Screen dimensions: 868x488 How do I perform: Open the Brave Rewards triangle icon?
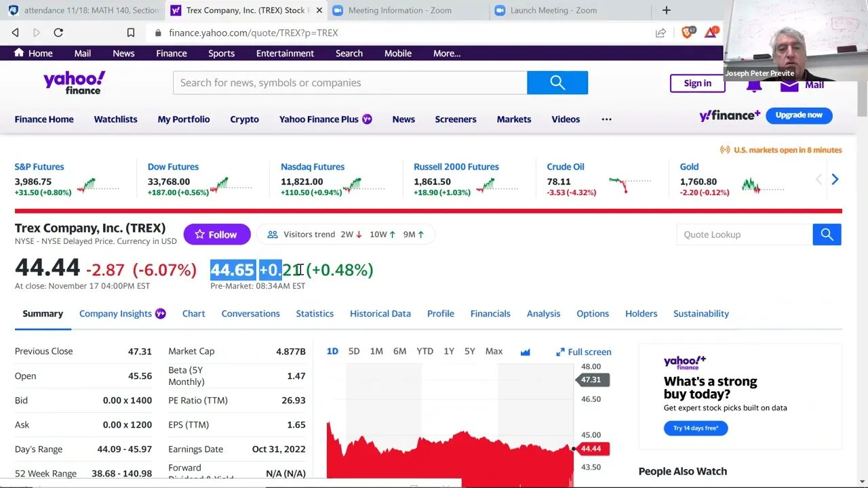pos(711,32)
